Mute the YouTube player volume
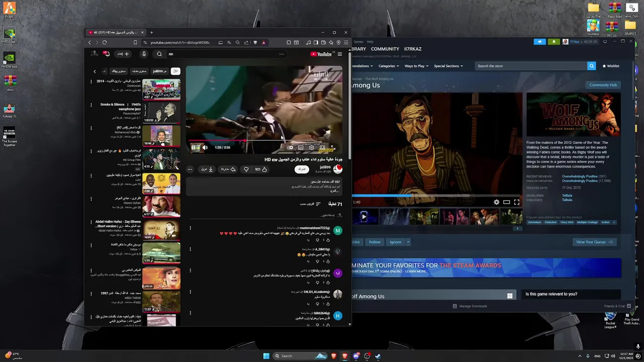644x362 pixels. pyautogui.click(x=205, y=147)
